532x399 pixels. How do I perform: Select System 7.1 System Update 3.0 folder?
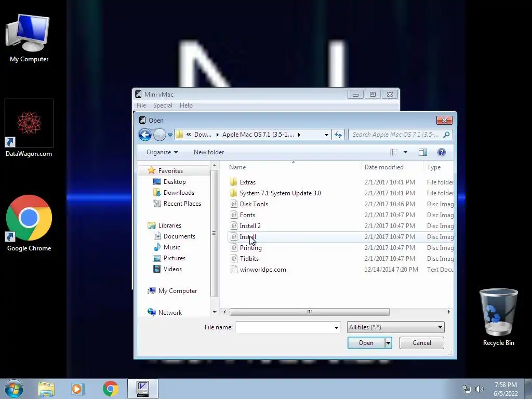coord(275,193)
